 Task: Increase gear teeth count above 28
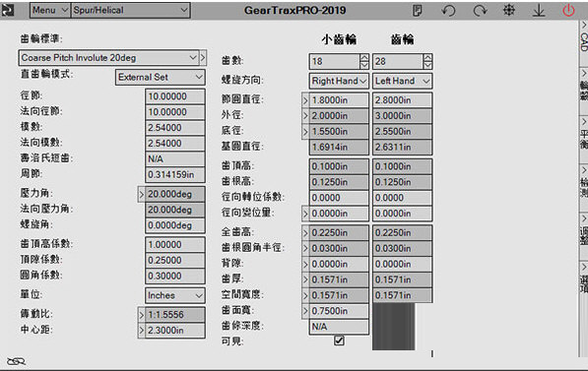pyautogui.click(x=427, y=58)
